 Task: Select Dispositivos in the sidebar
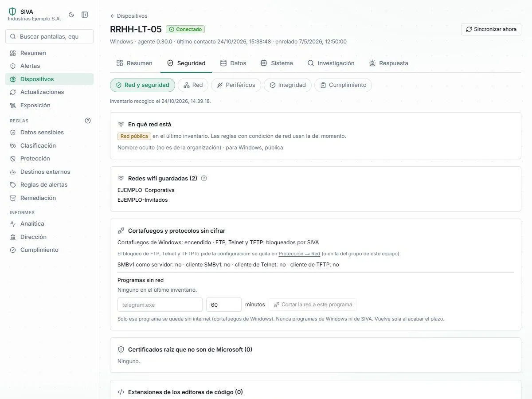click(49, 79)
